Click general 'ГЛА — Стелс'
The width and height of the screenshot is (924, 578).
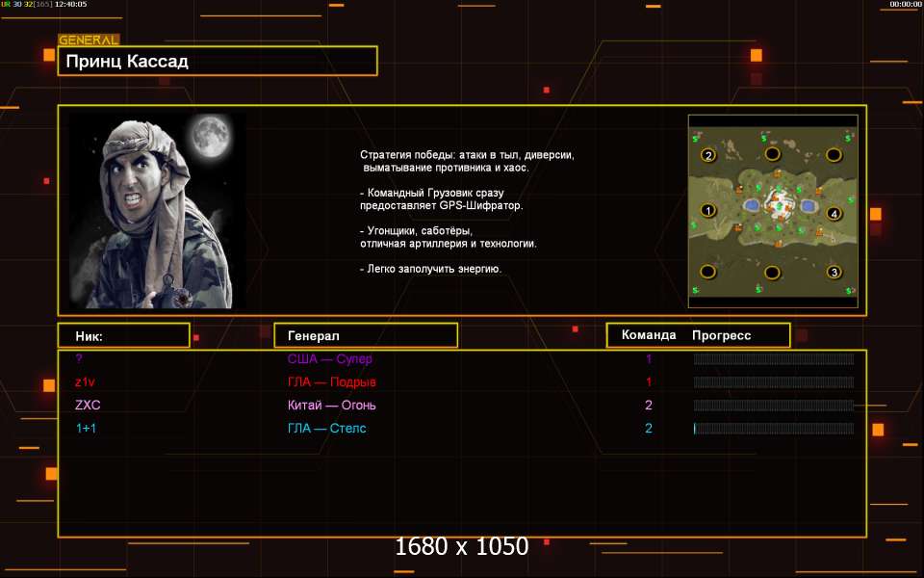[x=327, y=429]
